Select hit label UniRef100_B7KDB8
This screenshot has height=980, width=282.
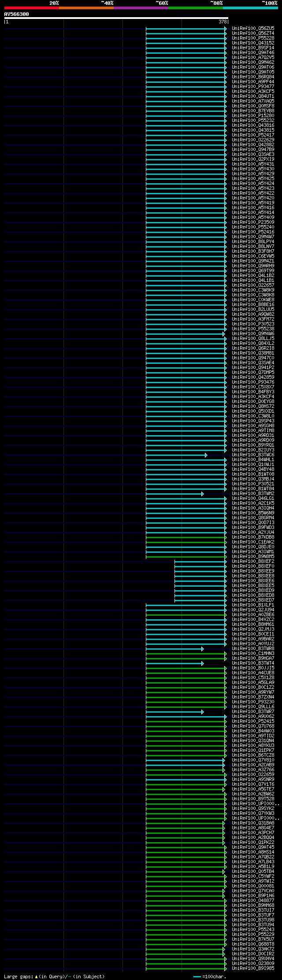[x=253, y=537]
